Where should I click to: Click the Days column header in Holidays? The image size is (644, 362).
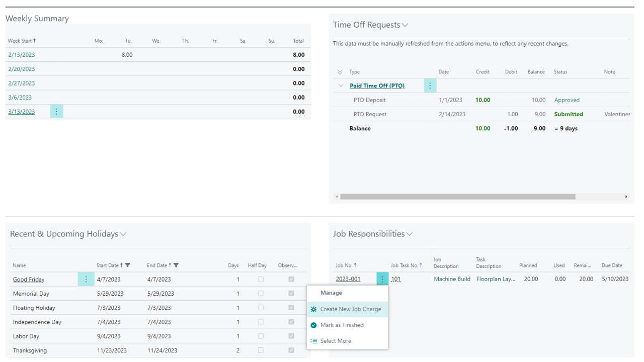233,265
